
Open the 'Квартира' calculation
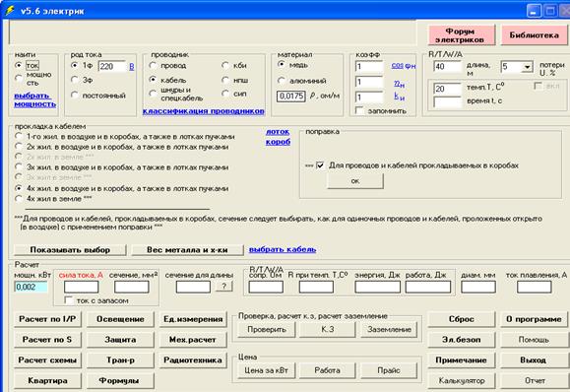47,381
